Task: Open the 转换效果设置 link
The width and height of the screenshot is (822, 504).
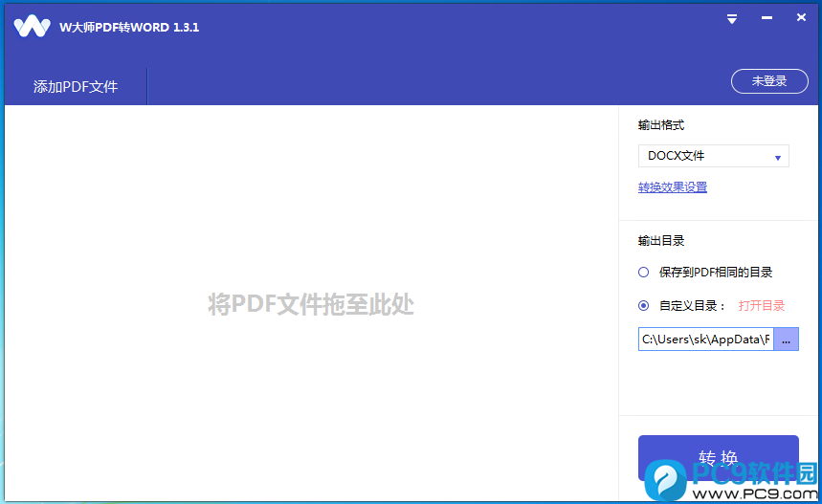Action: [x=673, y=187]
